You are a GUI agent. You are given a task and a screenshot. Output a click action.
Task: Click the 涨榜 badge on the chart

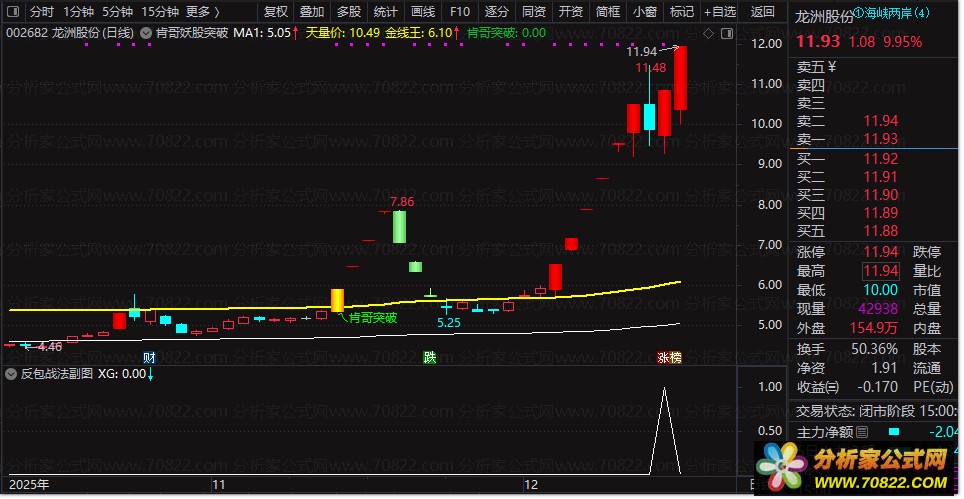click(670, 358)
